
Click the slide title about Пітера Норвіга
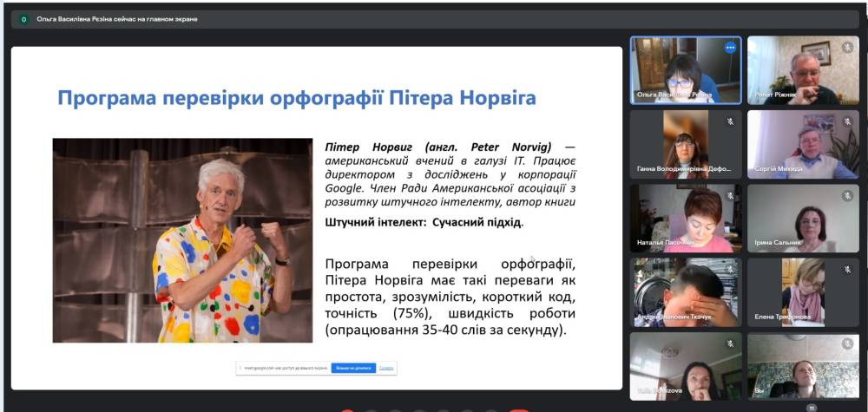(x=296, y=97)
